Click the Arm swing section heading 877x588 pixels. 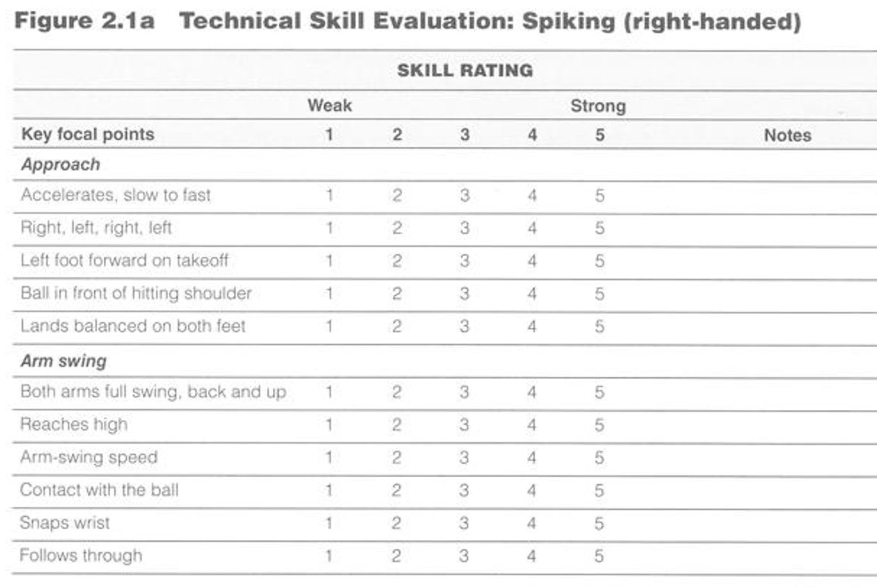[63, 361]
